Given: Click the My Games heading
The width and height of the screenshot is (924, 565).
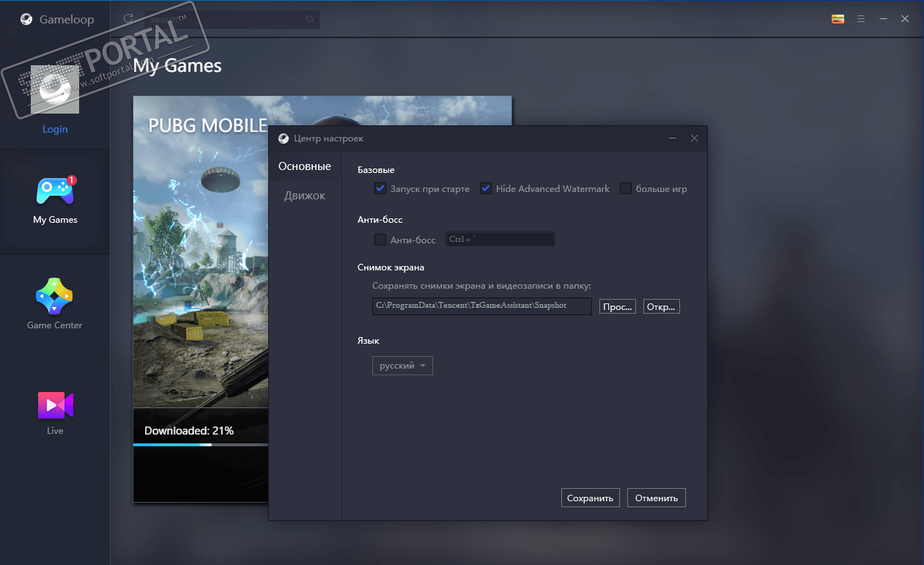Looking at the screenshot, I should 177,66.
